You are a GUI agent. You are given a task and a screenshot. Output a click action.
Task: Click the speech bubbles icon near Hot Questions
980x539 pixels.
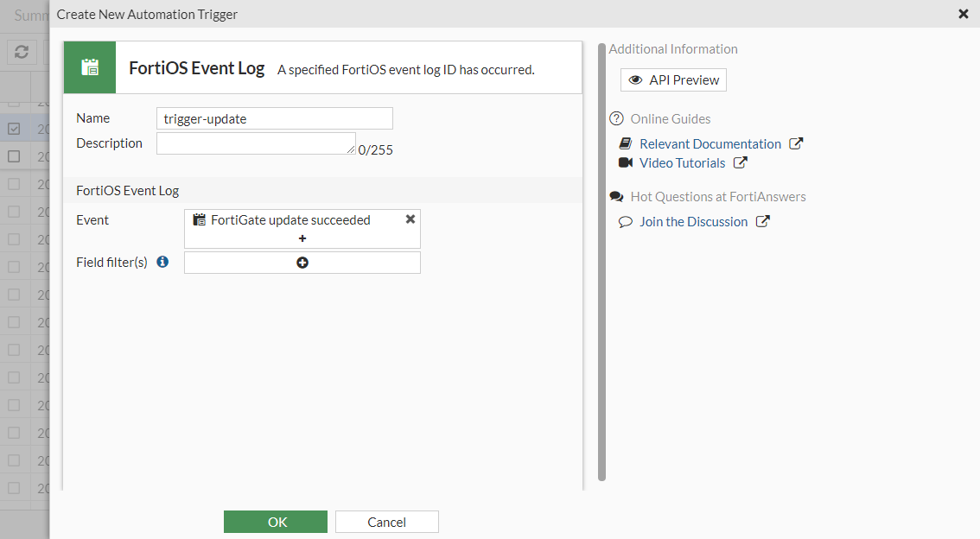[617, 196]
